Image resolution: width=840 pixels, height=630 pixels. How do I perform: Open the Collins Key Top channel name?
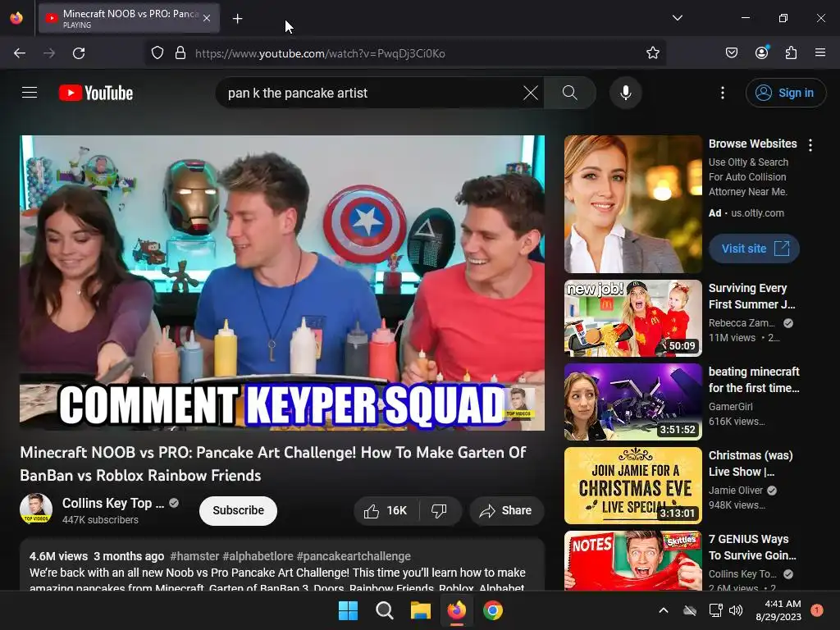click(x=113, y=503)
